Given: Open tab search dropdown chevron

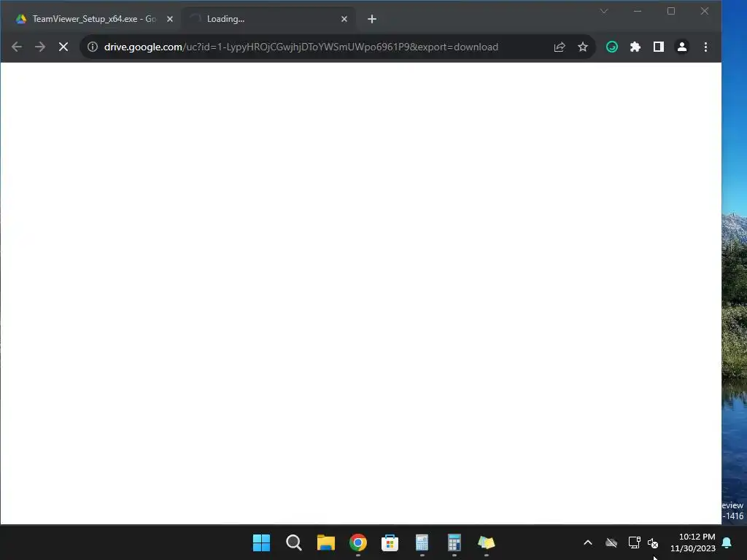Looking at the screenshot, I should pyautogui.click(x=604, y=11).
